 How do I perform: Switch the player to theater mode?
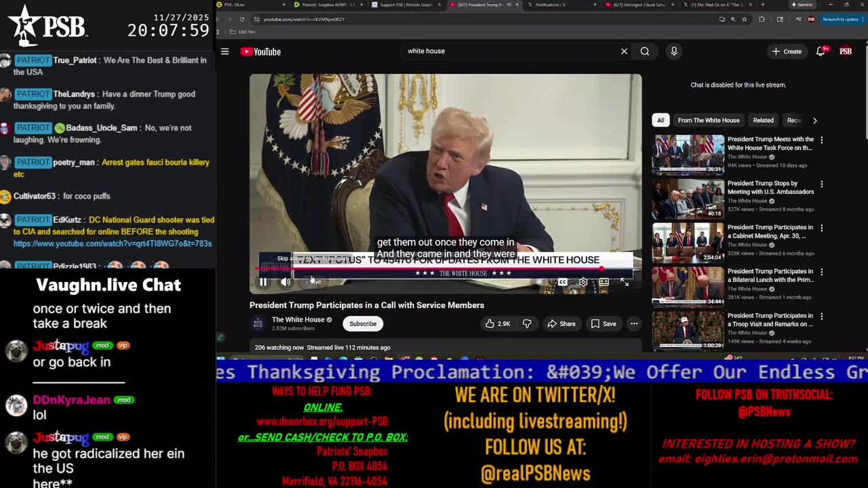[x=604, y=282]
